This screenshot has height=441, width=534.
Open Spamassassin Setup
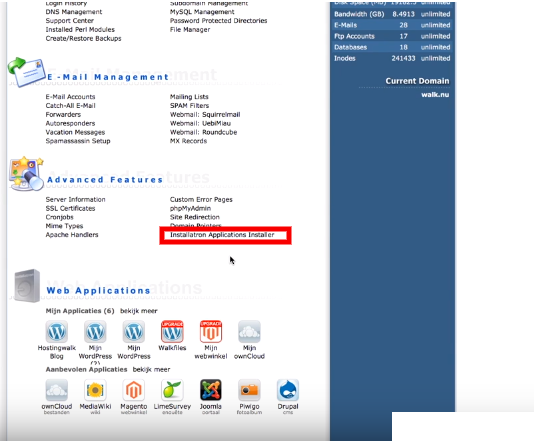pyautogui.click(x=78, y=141)
